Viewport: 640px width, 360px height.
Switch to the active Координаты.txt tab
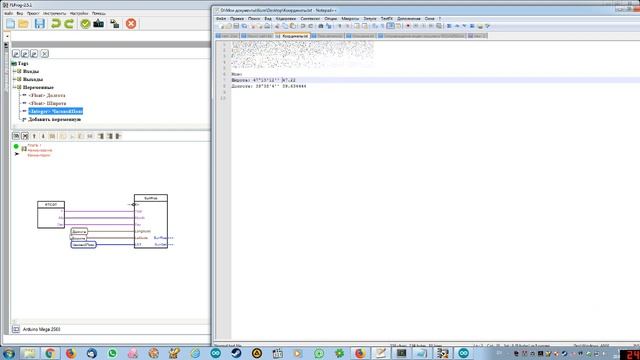click(x=292, y=36)
